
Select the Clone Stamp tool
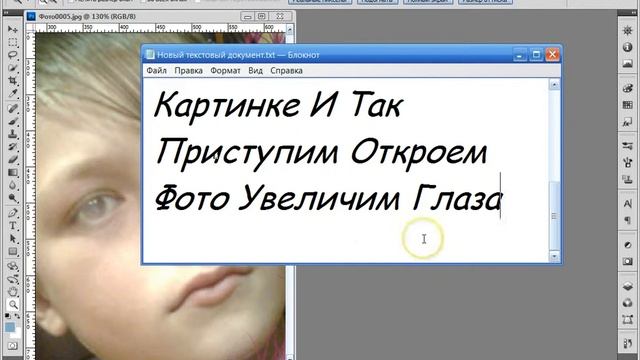[13, 134]
